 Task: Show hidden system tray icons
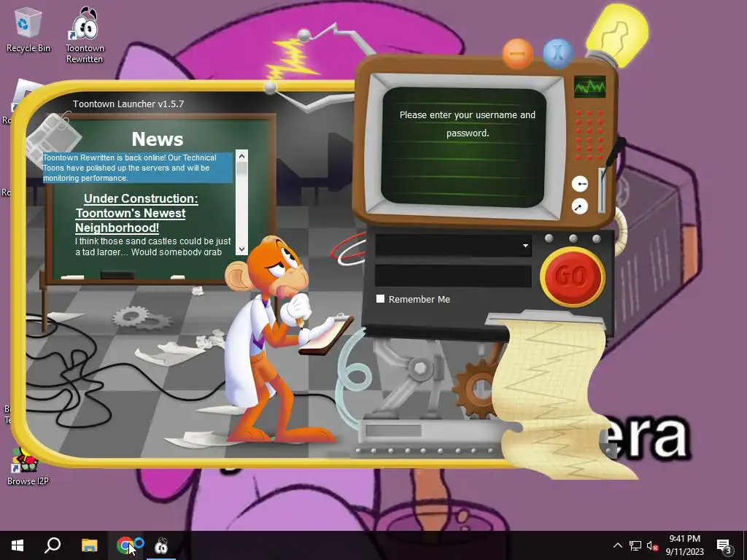tap(617, 545)
